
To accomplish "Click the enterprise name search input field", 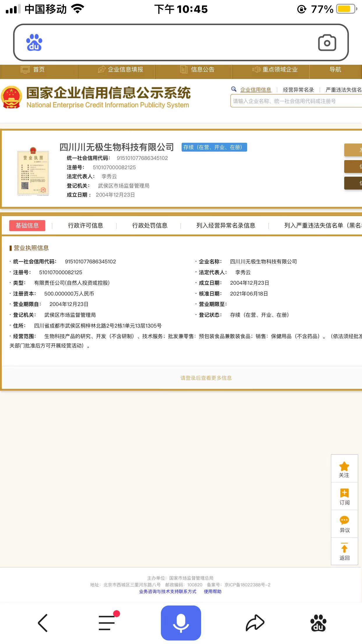I will click(296, 101).
